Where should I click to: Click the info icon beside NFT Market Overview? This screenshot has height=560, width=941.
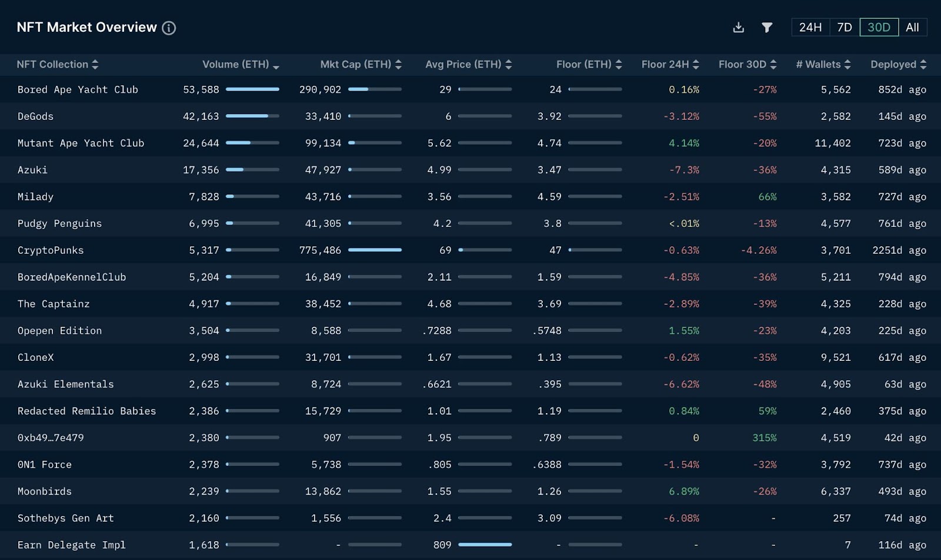(169, 28)
